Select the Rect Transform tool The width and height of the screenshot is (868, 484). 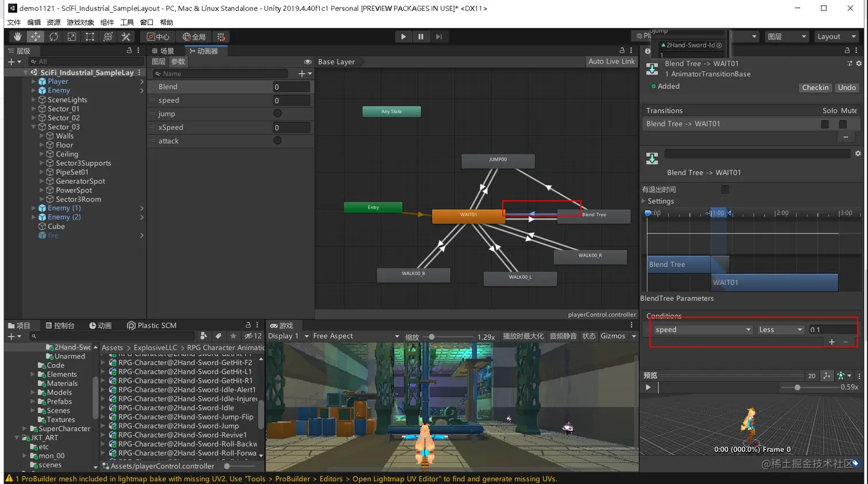[90, 37]
